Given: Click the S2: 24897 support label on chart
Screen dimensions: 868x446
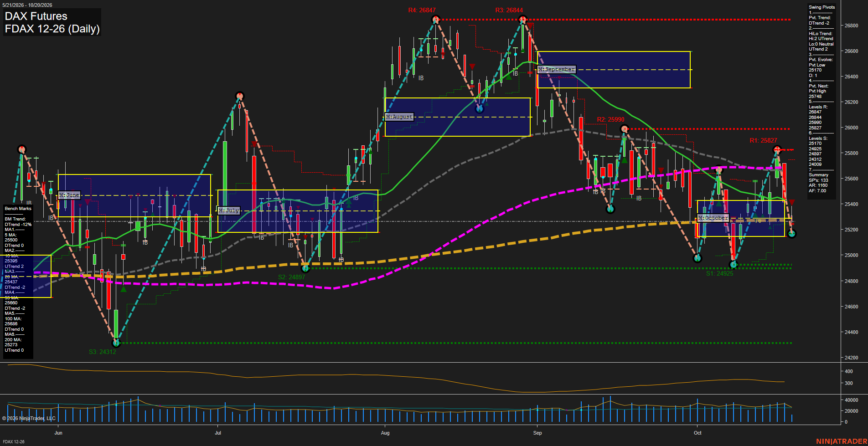Looking at the screenshot, I should click(292, 277).
